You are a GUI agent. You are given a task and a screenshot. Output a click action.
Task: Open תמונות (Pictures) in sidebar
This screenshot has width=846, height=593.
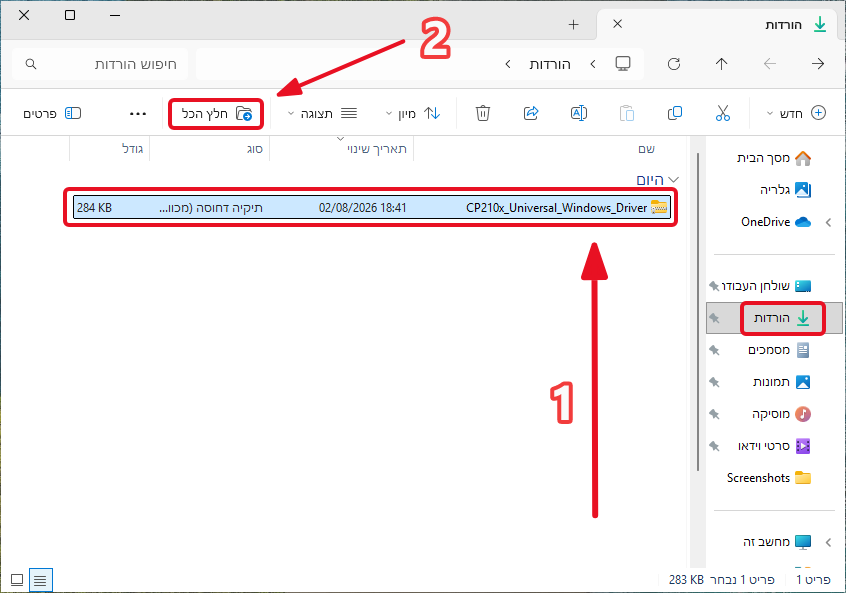[x=781, y=382]
